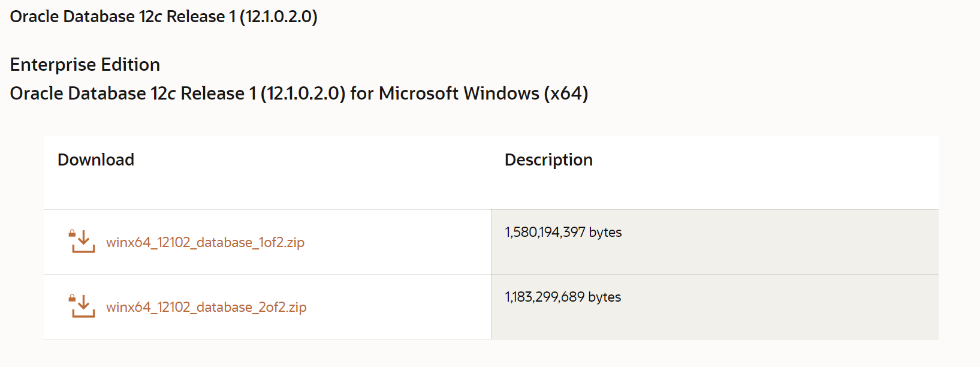Open the winx64_12102_database_1of2.zip link

coord(205,242)
